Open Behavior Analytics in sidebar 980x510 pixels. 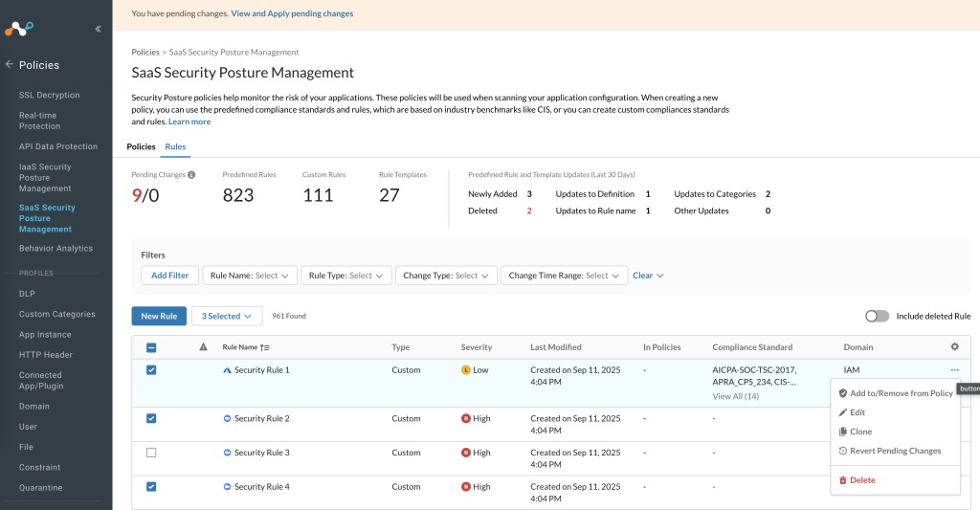click(56, 248)
